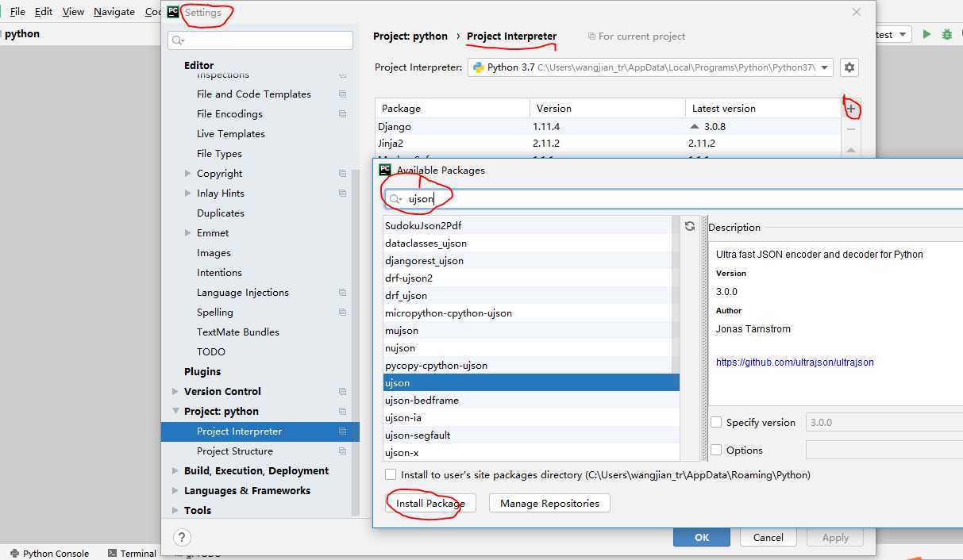963x560 pixels.
Task: Click project-scope icon beside Version Control
Action: pyautogui.click(x=342, y=392)
